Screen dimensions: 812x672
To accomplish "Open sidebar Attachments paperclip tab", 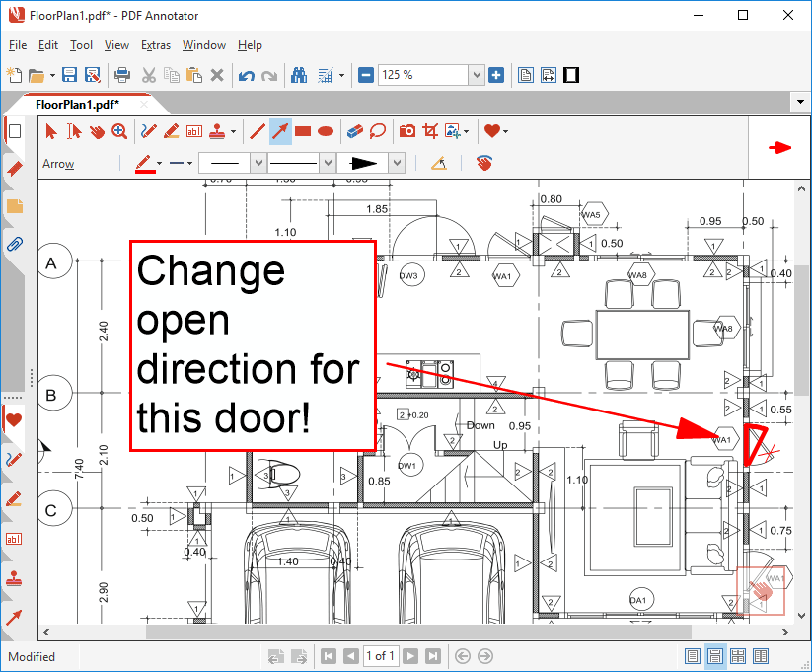I will point(15,243).
